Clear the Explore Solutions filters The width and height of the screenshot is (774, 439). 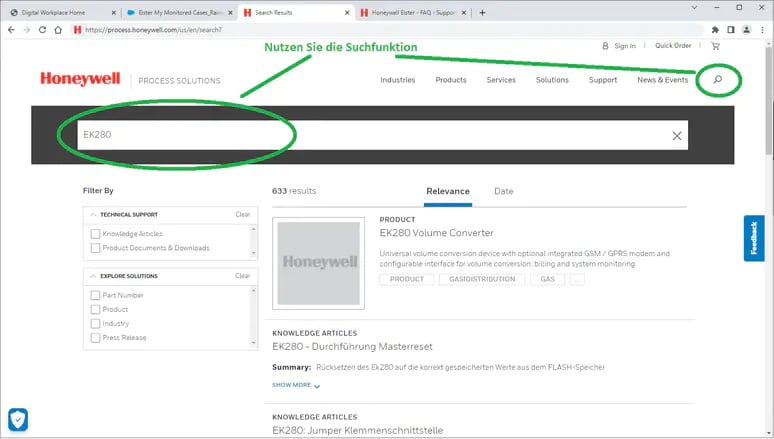coord(243,276)
